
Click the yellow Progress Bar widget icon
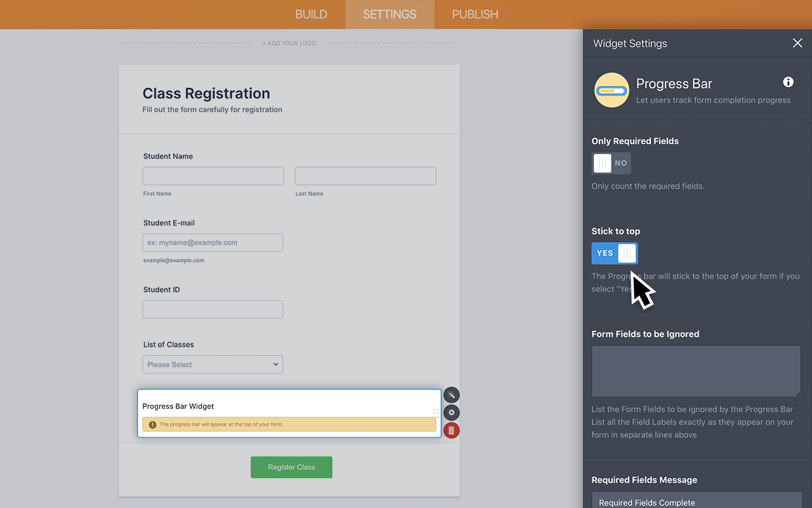tap(611, 90)
